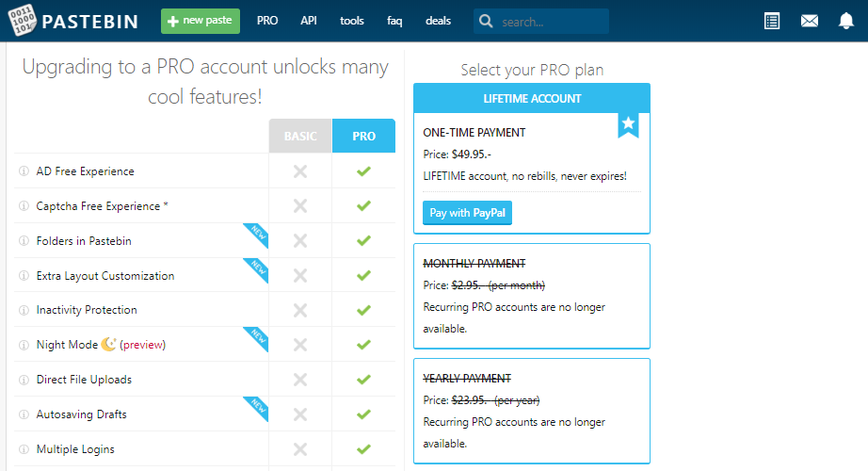Click the search magnifier icon
868x471 pixels.
(486, 21)
